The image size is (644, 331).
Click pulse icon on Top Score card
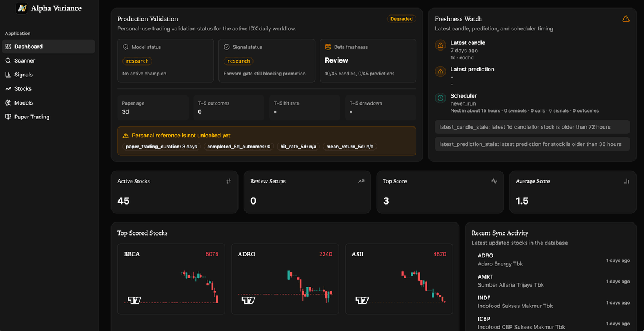494,181
